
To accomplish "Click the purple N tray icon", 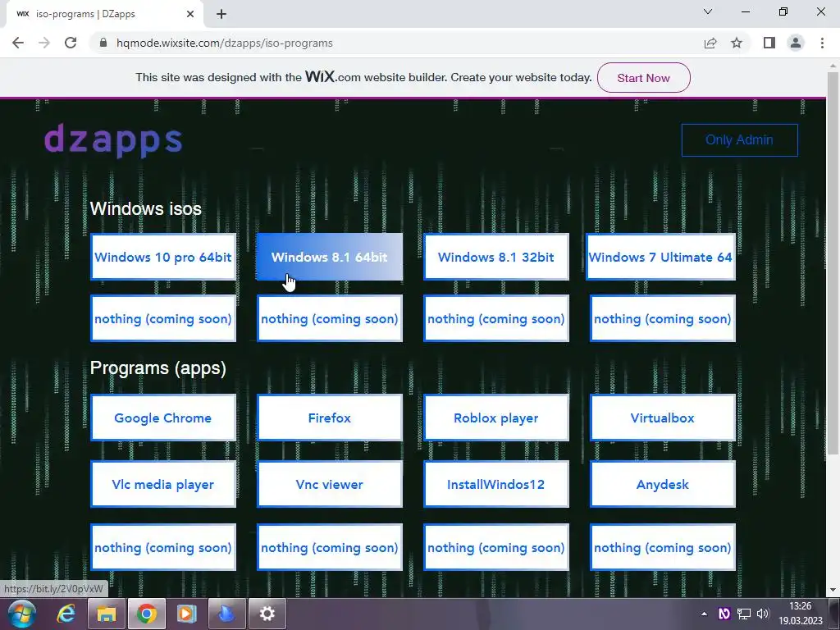I will point(724,614).
